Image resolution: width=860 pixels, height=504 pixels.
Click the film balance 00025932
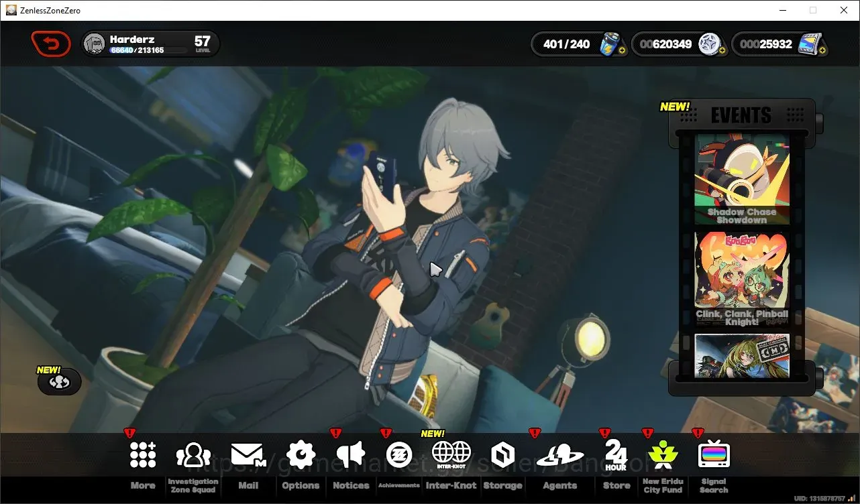click(766, 44)
